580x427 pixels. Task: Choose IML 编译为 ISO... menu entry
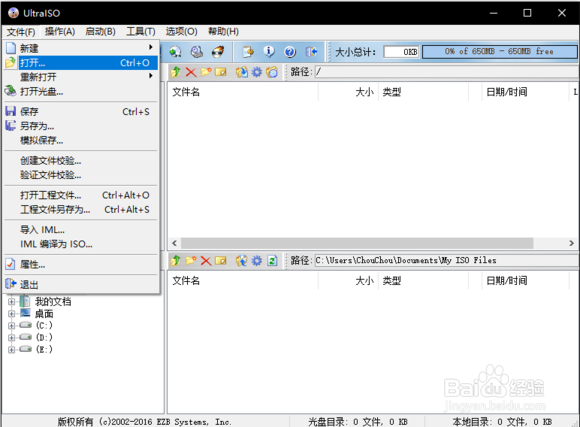click(x=81, y=244)
